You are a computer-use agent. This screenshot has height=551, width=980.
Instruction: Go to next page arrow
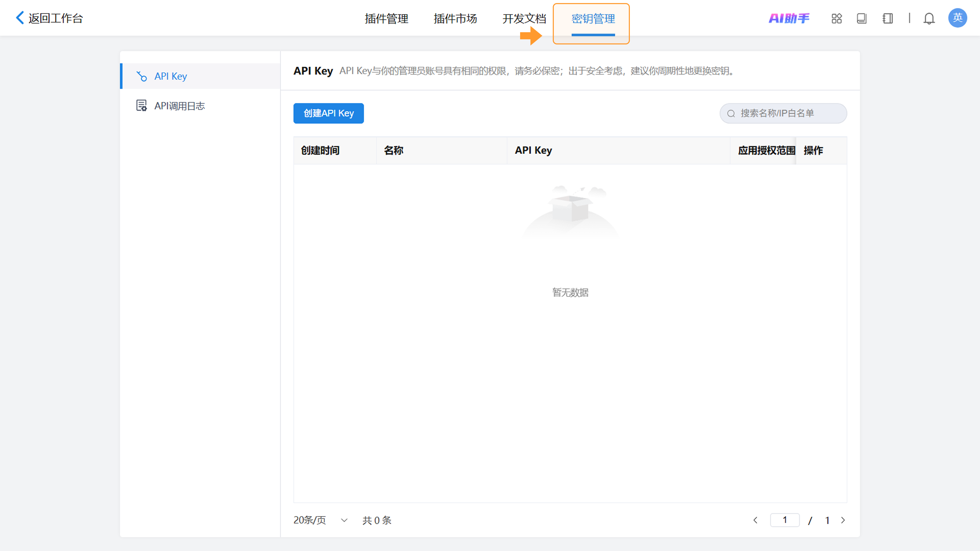[x=843, y=520]
